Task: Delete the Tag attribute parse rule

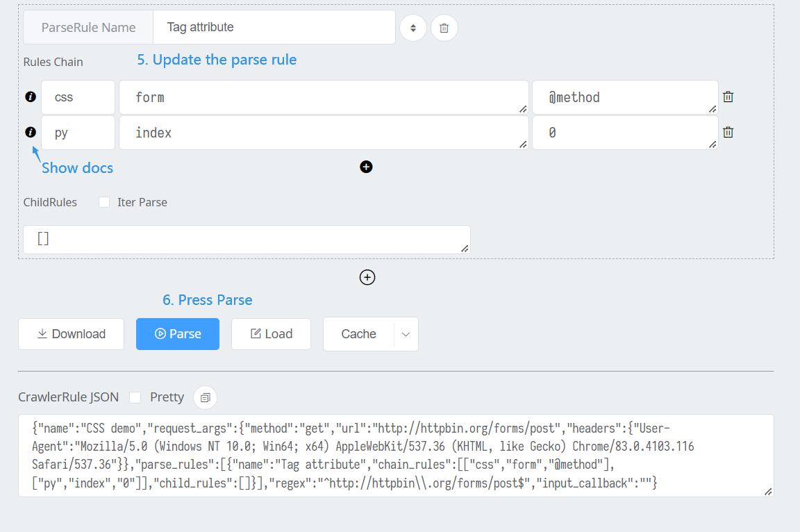Action: coord(444,27)
